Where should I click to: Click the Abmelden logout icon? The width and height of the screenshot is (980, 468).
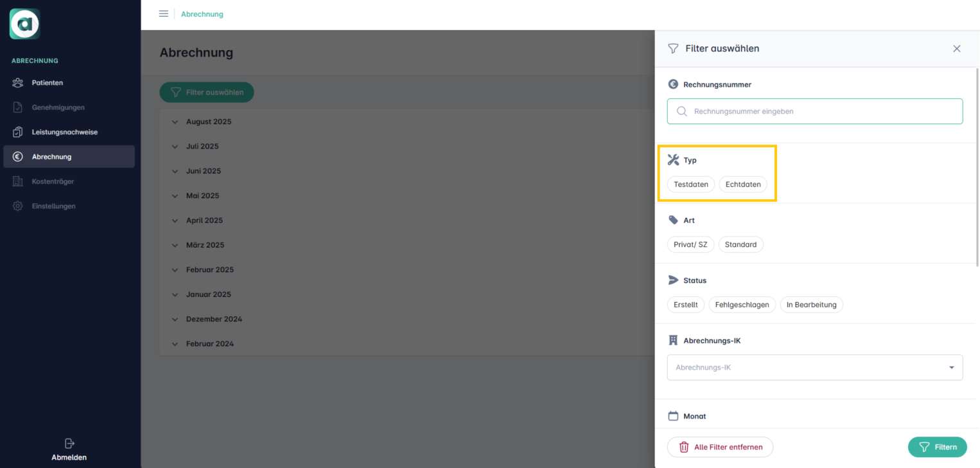pyautogui.click(x=69, y=444)
